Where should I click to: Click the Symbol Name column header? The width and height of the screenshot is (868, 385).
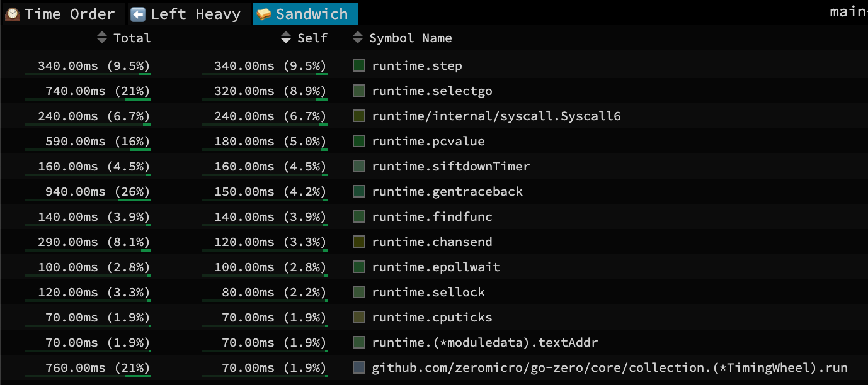coord(410,38)
